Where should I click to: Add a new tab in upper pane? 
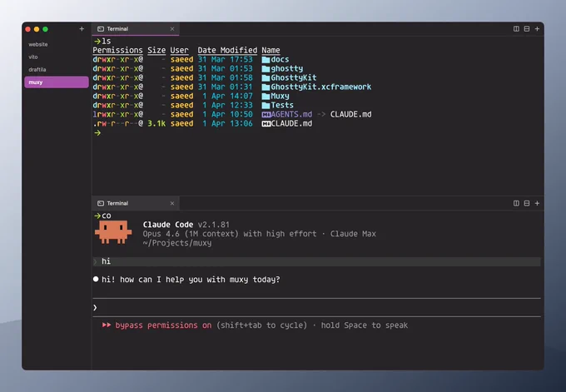coord(537,29)
